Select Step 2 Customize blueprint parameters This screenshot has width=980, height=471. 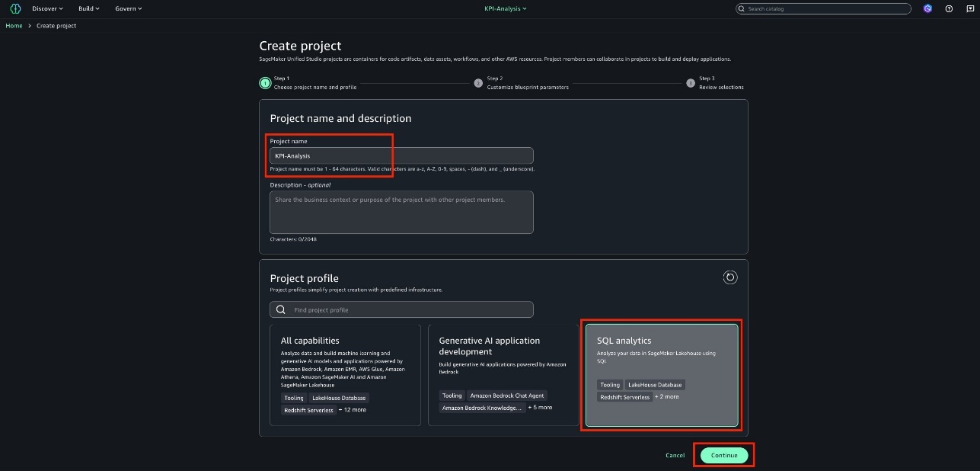[x=522, y=83]
